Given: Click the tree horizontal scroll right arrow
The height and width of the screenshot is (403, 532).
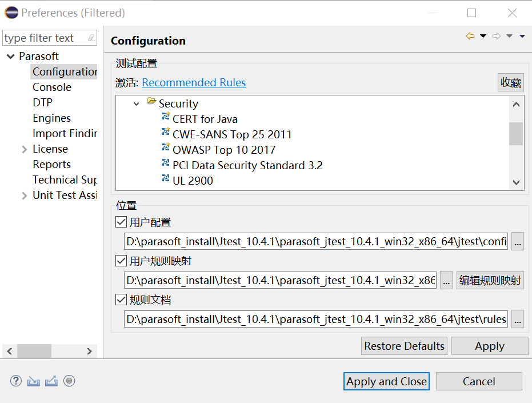Looking at the screenshot, I should 89,351.
